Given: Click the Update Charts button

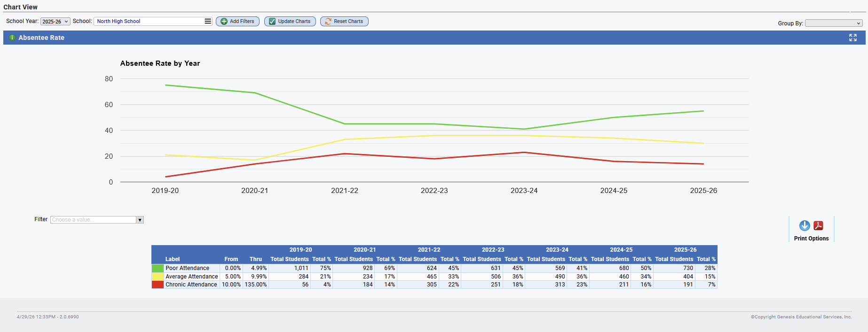Looking at the screenshot, I should (290, 22).
